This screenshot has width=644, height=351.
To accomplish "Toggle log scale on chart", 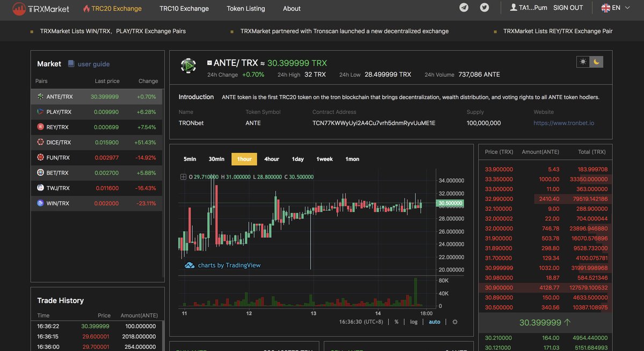I will coord(414,322).
